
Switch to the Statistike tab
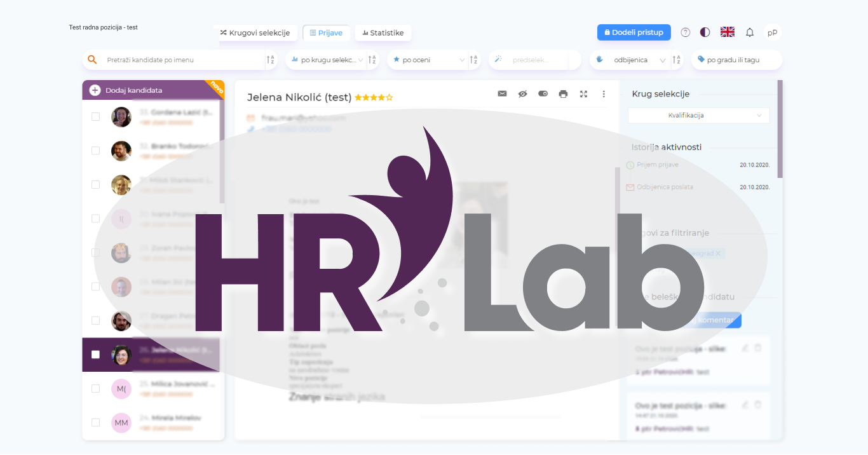pos(383,32)
